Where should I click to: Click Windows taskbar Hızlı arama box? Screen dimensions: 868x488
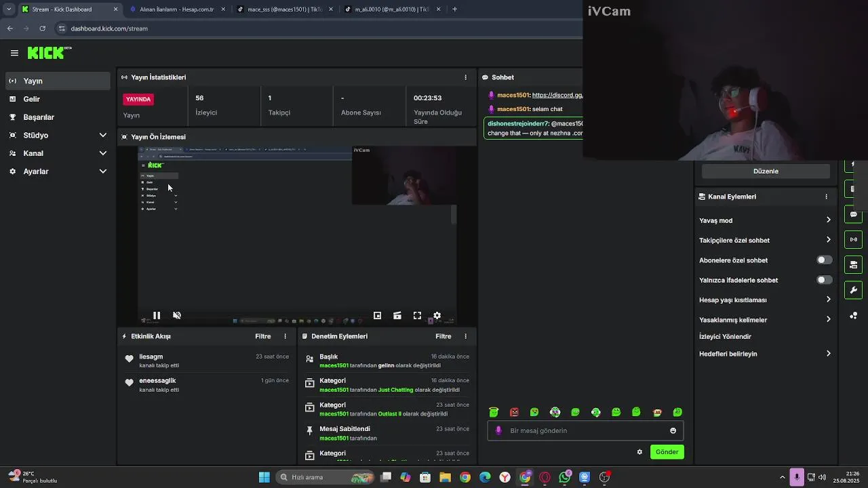pyautogui.click(x=325, y=477)
